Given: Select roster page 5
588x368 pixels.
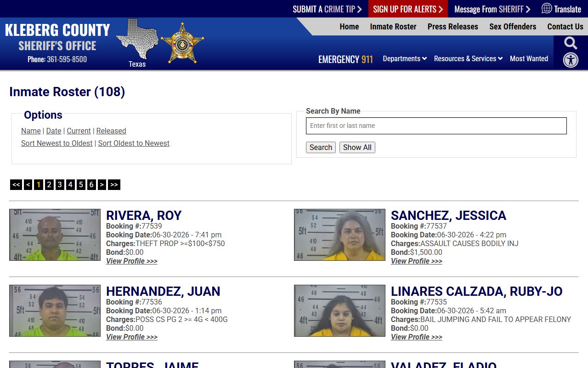Looking at the screenshot, I should [x=81, y=184].
